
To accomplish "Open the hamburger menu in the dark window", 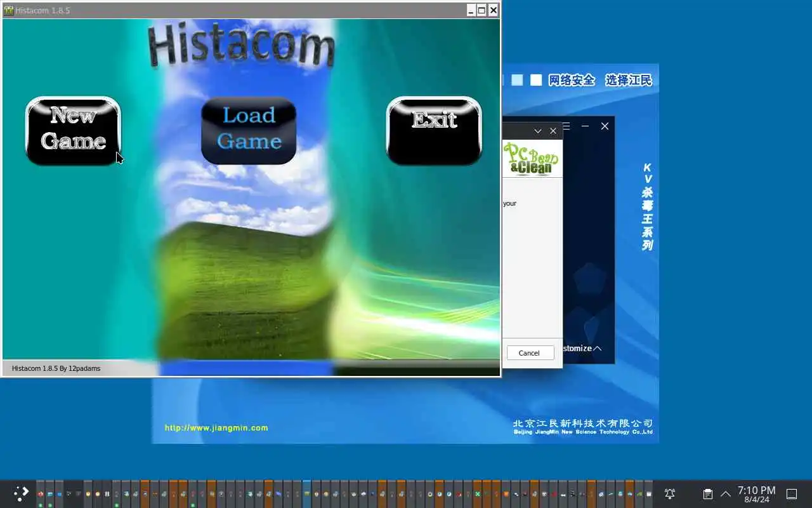I will (566, 126).
